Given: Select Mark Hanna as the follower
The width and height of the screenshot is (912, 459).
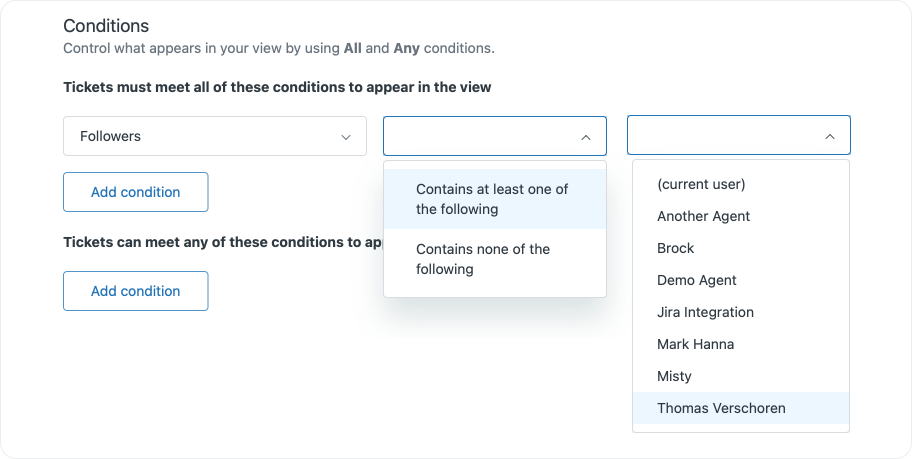Looking at the screenshot, I should [695, 344].
